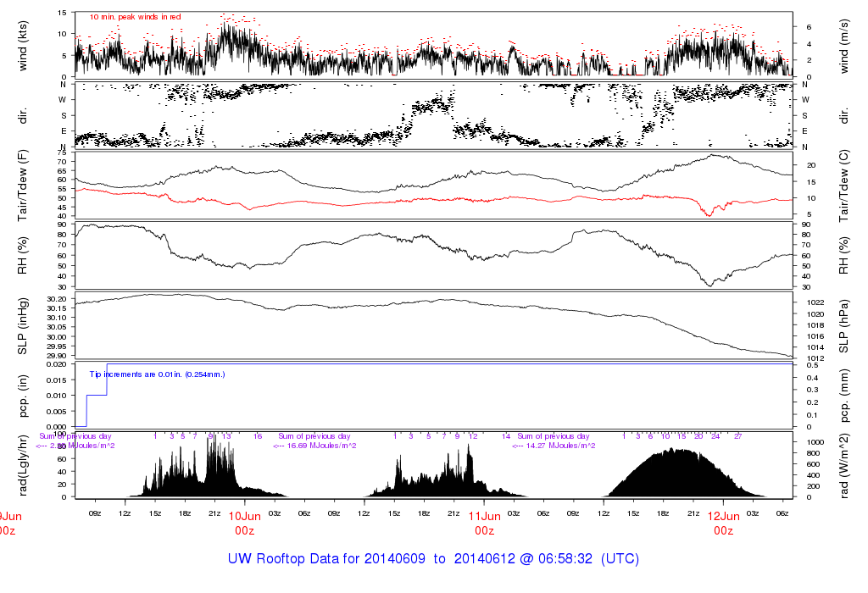Click the red '12Jun' date label
This screenshot has height=593, width=868.
tap(724, 516)
